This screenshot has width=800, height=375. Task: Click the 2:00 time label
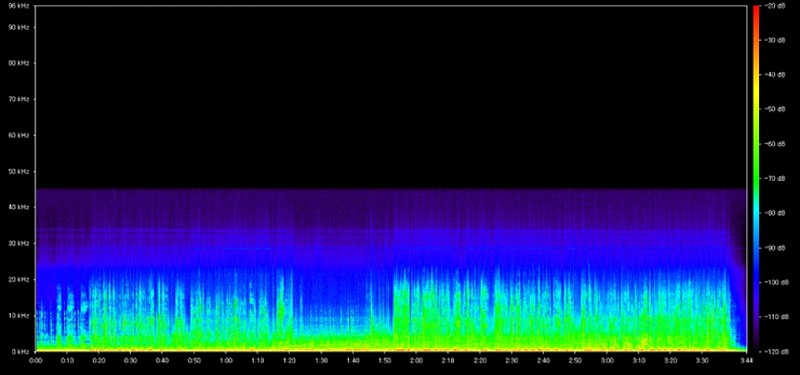pyautogui.click(x=416, y=360)
